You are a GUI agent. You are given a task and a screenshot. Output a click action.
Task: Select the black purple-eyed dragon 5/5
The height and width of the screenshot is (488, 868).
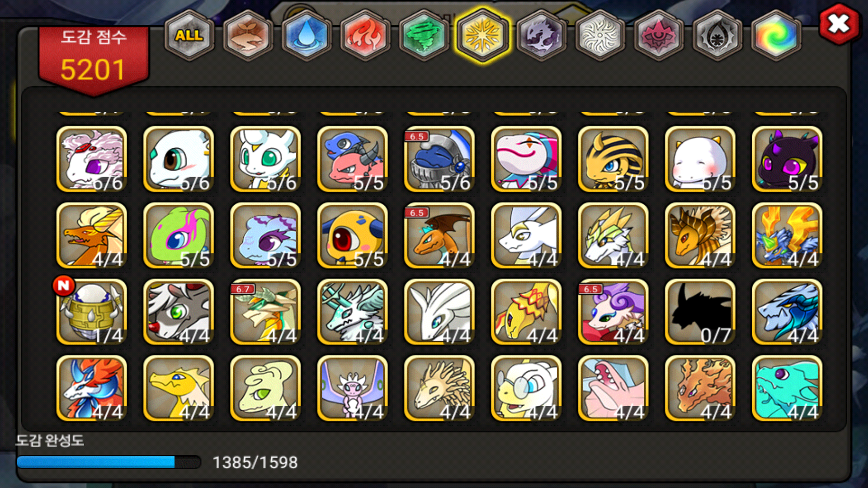coord(787,159)
